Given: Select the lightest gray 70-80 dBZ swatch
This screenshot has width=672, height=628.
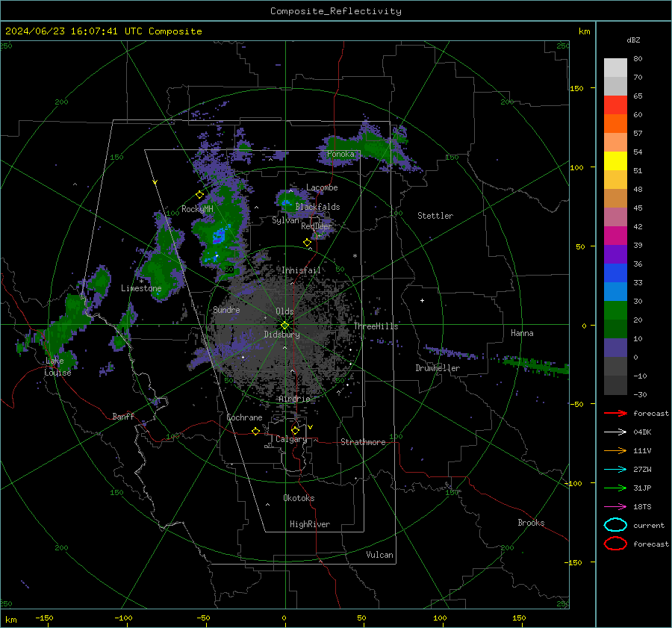Looking at the screenshot, I should tap(615, 68).
